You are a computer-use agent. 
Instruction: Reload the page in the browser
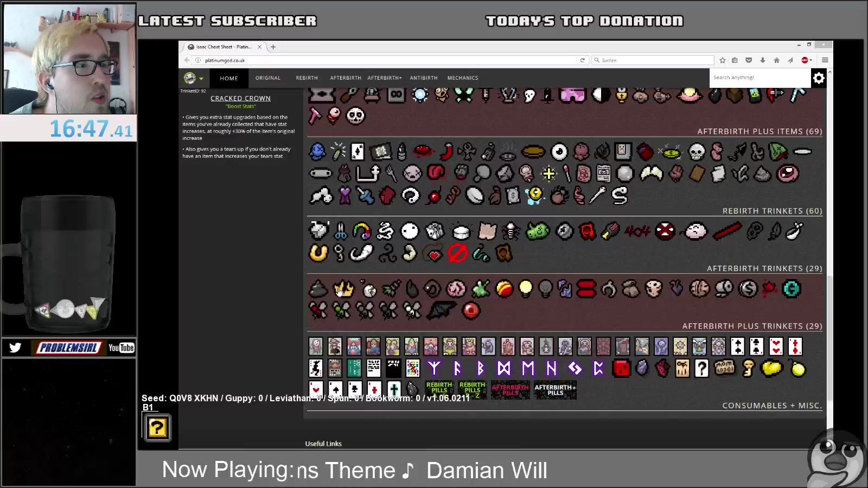click(x=582, y=60)
